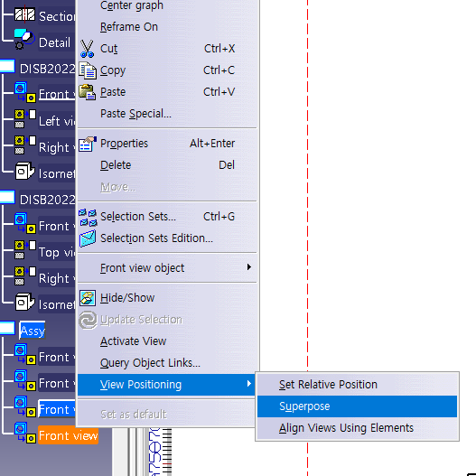The width and height of the screenshot is (476, 476).
Task: Click the sheet icon beside Assy
Action: 7,328
